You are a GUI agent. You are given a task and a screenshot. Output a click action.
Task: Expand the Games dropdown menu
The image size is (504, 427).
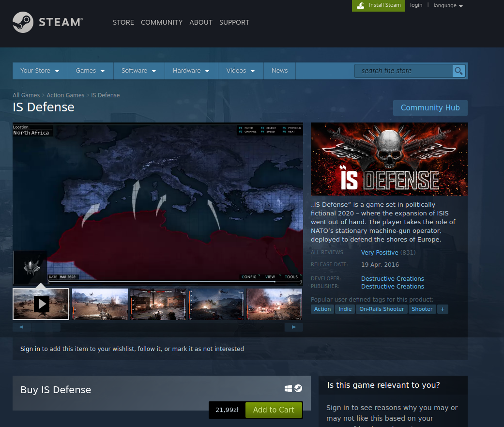tap(90, 71)
